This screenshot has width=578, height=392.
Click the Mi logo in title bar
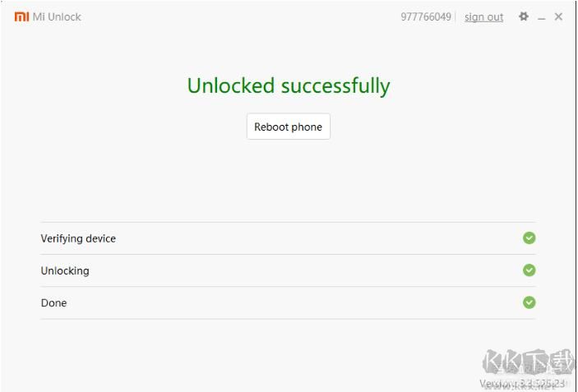click(x=21, y=16)
